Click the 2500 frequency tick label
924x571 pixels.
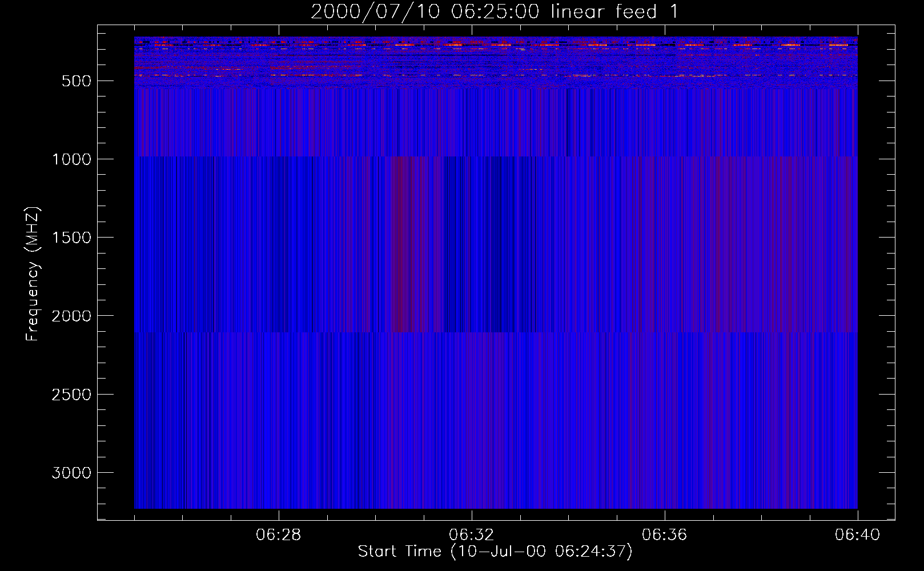[x=71, y=395]
